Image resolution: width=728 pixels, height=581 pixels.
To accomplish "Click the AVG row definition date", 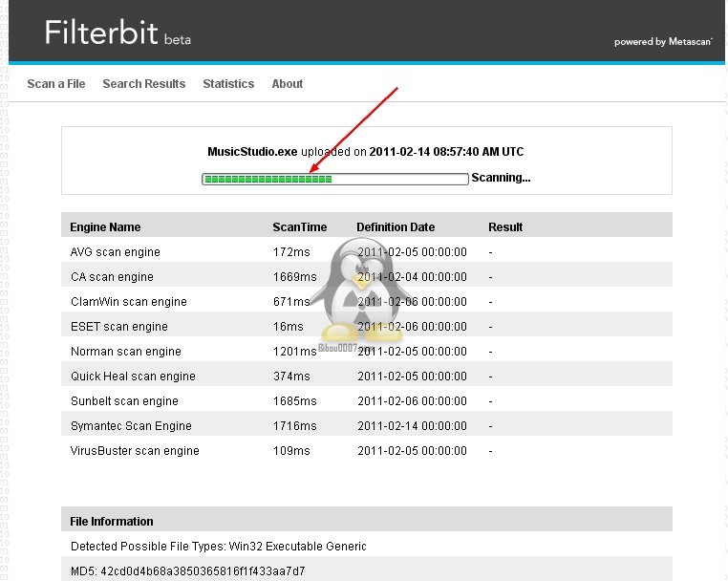I will pyautogui.click(x=413, y=252).
